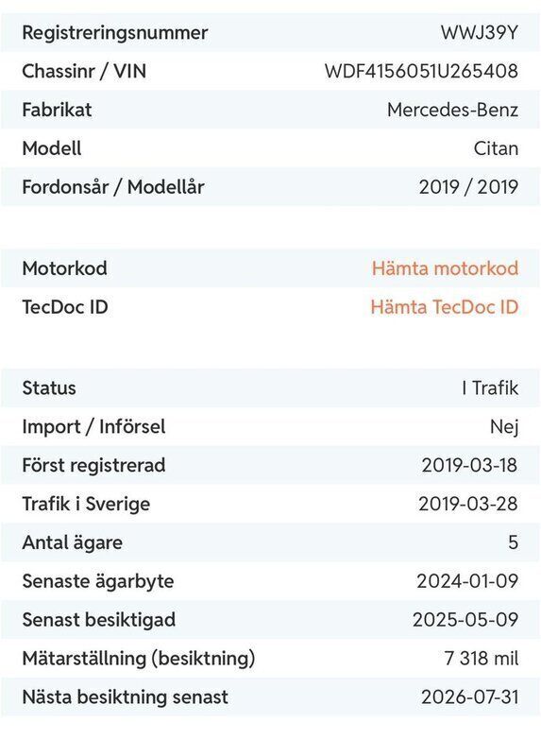Click the Hämta motorkod link

pos(445,268)
